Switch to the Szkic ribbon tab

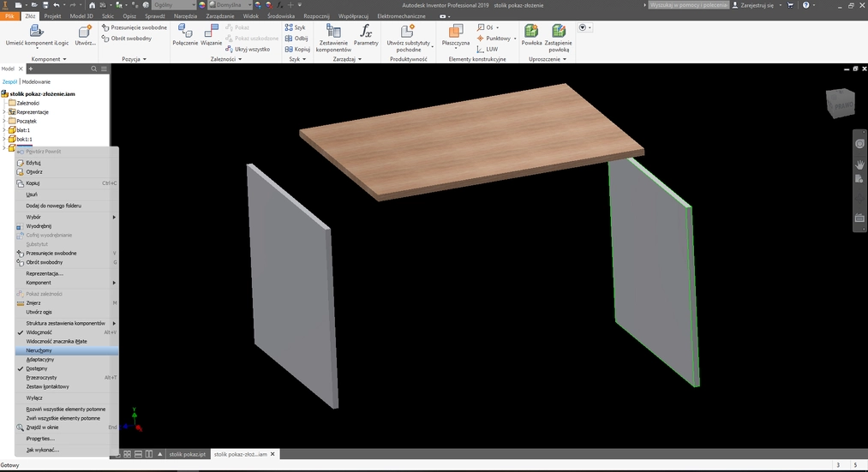pyautogui.click(x=107, y=16)
